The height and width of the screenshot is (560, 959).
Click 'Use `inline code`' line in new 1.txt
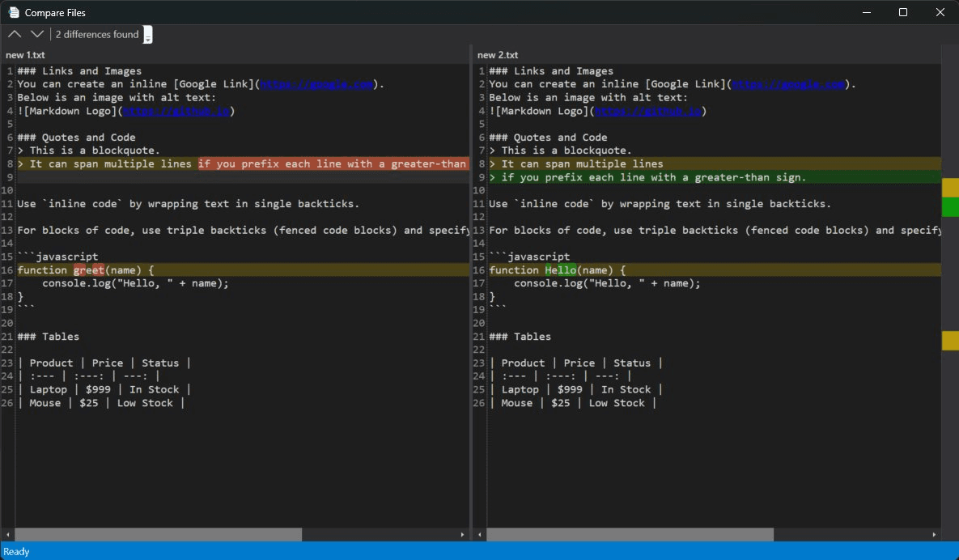[x=189, y=204]
